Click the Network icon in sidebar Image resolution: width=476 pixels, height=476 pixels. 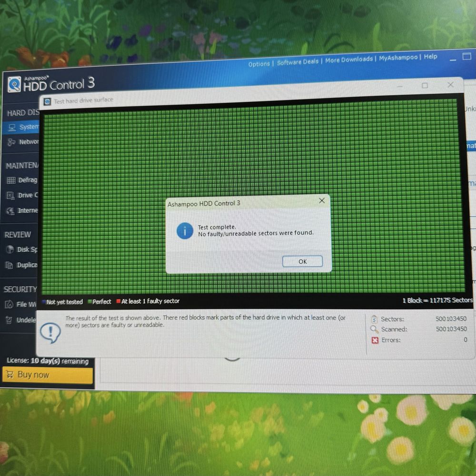pos(11,142)
